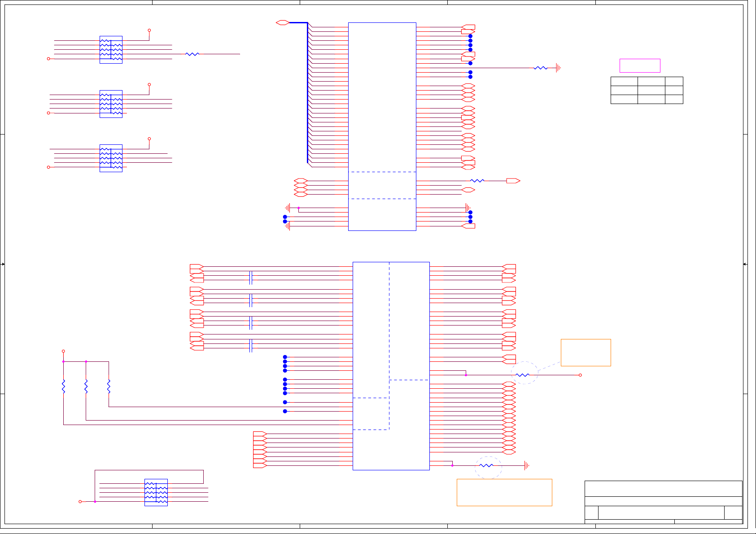Screen dimensions: 756x534
Task: Select the bottom port of the seven ports below the lower IC's left side
Action: [260, 465]
